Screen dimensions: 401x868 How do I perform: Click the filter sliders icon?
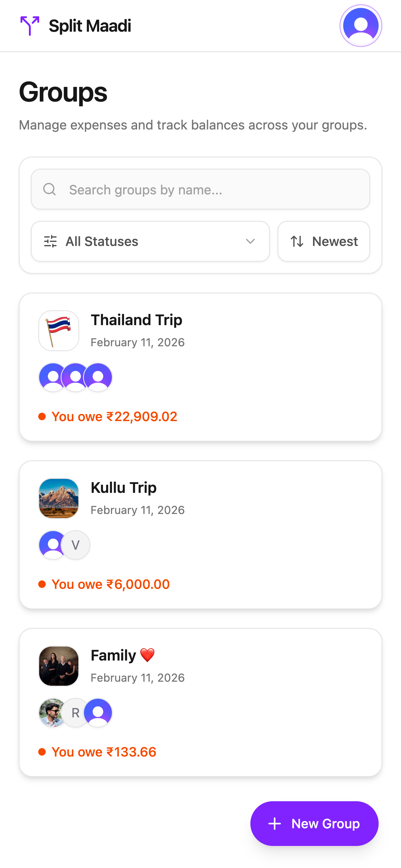51,241
